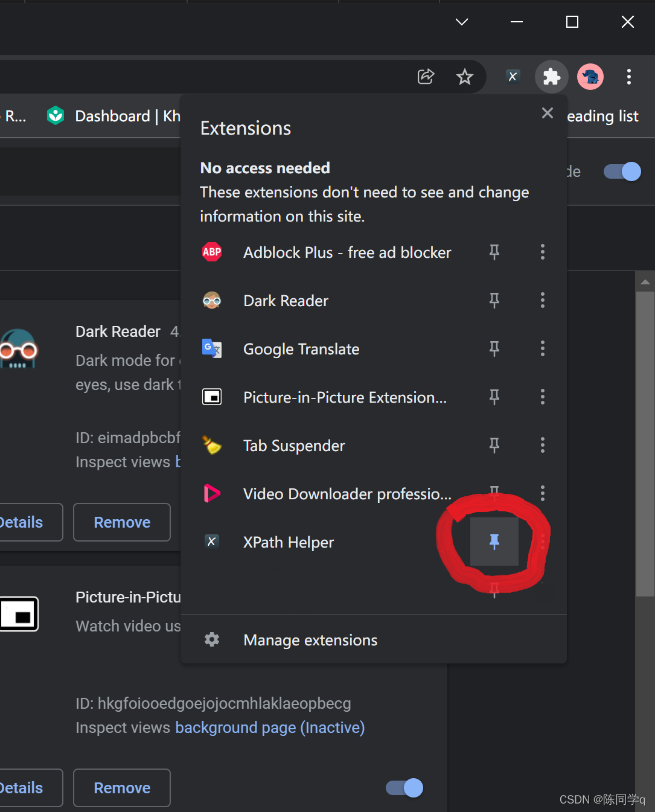
Task: Click the scrollbar up arrow
Action: pos(645,282)
